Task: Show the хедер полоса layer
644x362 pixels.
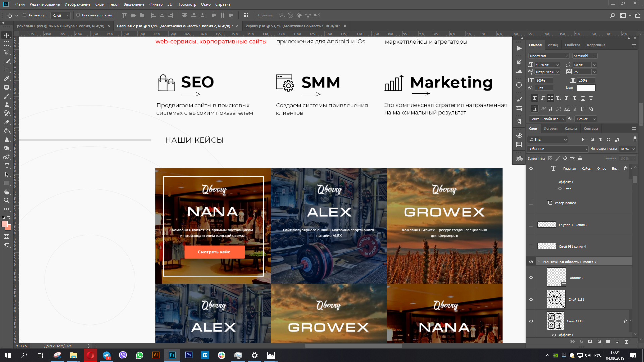Action: pos(531,203)
